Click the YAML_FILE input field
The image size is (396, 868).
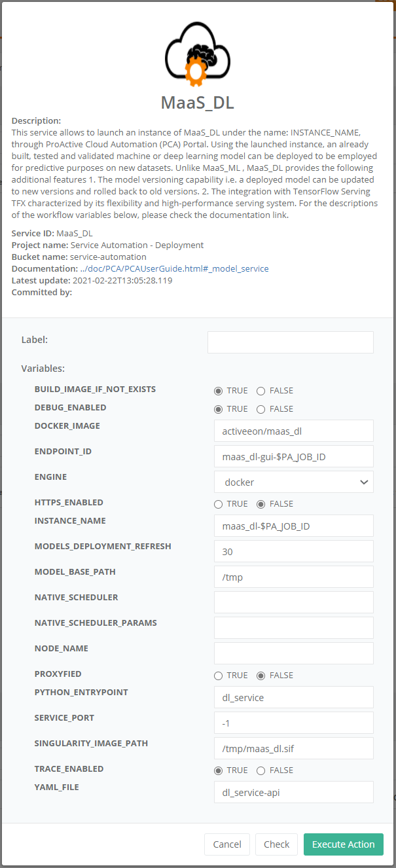pyautogui.click(x=294, y=792)
